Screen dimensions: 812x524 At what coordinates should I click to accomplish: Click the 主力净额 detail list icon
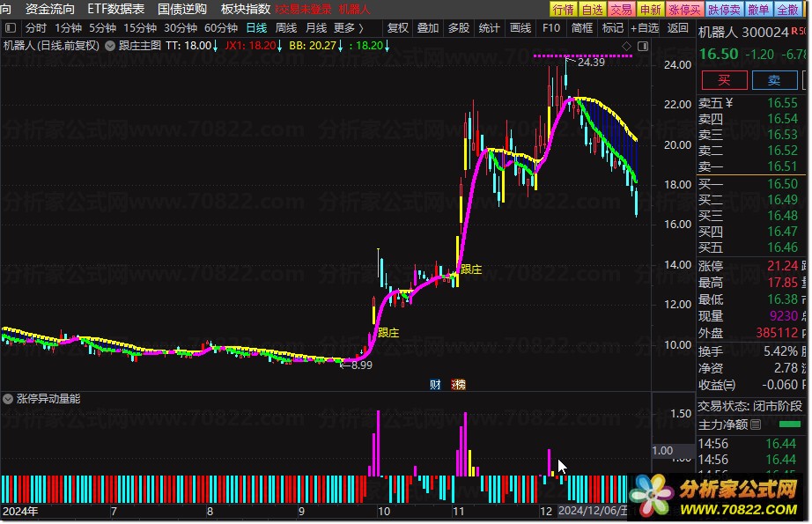tap(756, 425)
